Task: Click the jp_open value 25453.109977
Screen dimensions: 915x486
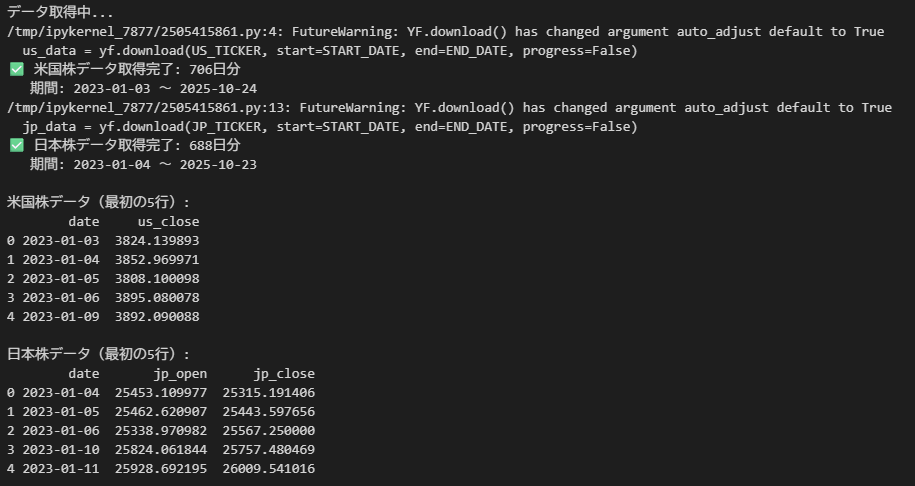Action: pyautogui.click(x=161, y=392)
